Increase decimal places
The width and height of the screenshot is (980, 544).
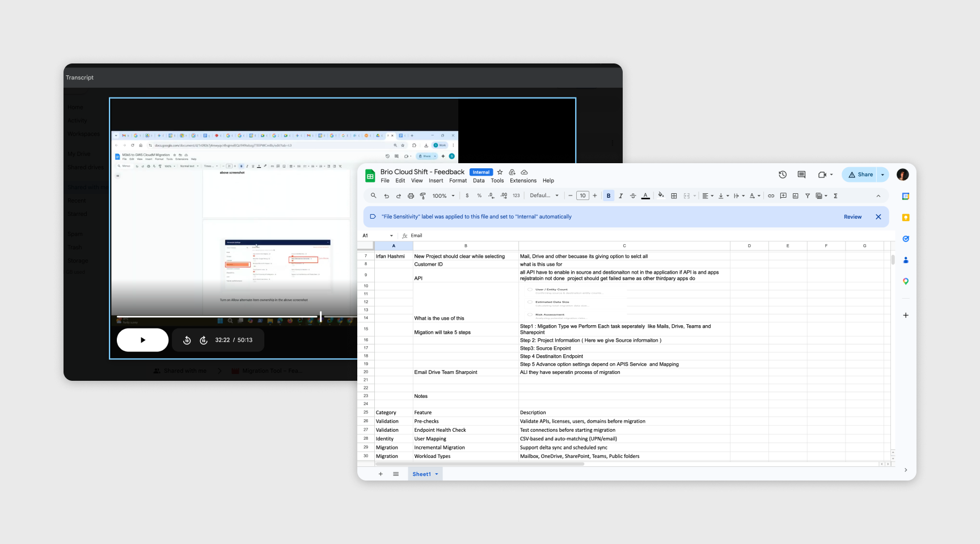pyautogui.click(x=504, y=195)
